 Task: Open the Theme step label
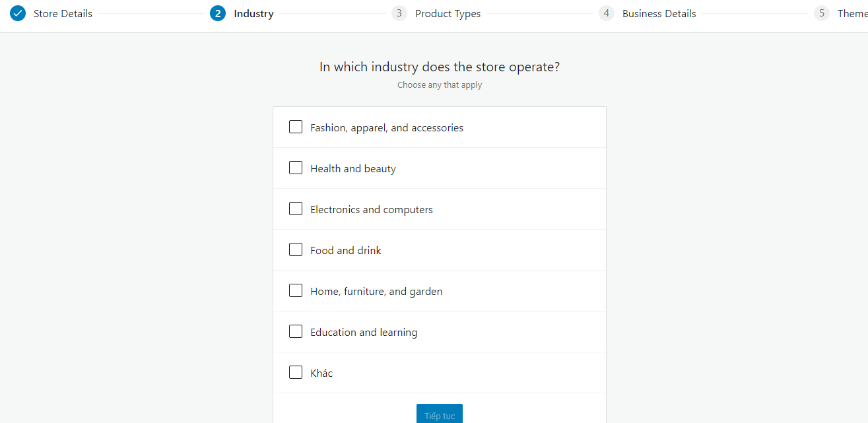click(851, 14)
